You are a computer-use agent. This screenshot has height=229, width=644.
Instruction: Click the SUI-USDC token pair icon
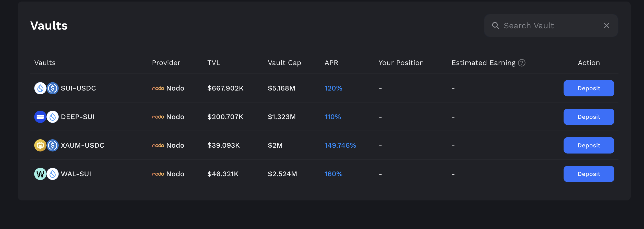click(46, 88)
